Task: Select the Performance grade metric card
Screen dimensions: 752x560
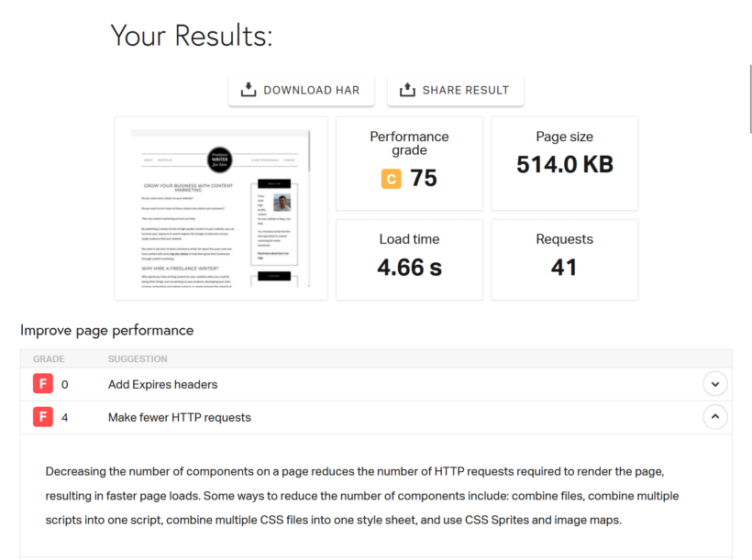Action: click(409, 163)
